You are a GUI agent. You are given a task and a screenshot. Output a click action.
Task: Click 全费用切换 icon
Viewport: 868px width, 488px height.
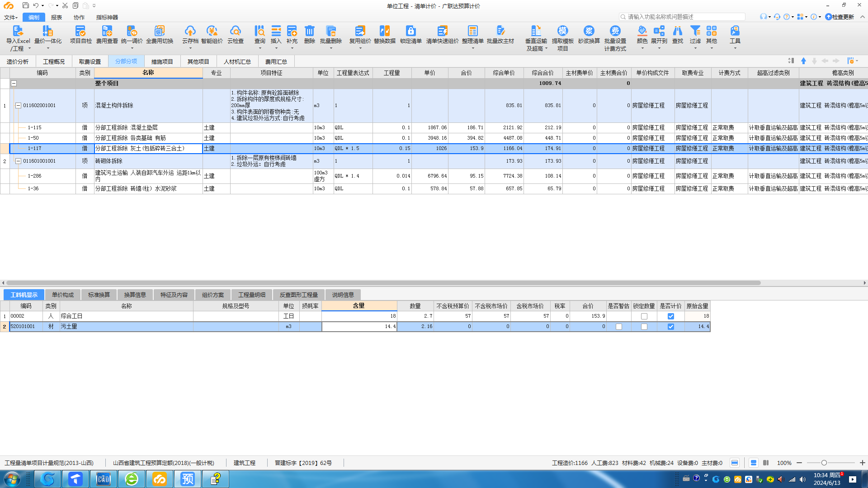click(x=160, y=31)
